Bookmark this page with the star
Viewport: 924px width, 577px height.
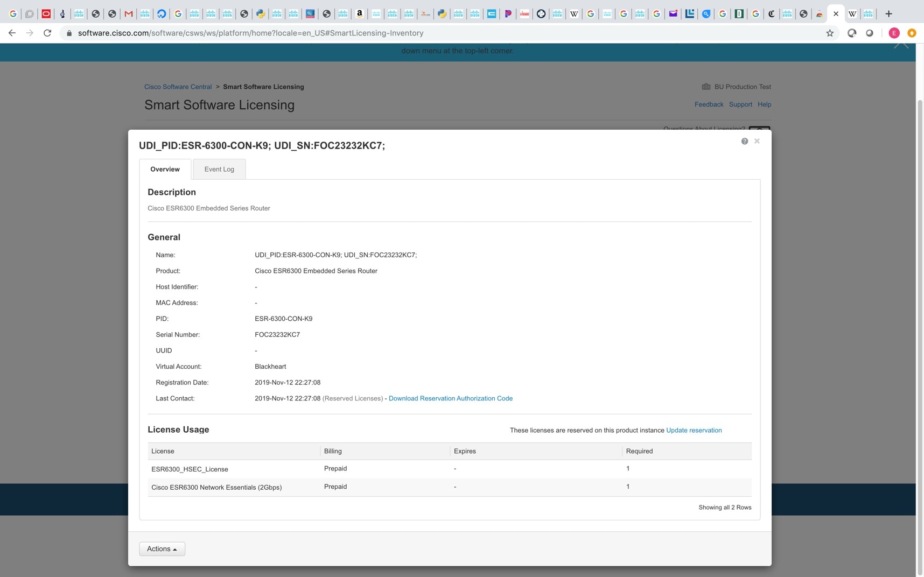pyautogui.click(x=830, y=33)
